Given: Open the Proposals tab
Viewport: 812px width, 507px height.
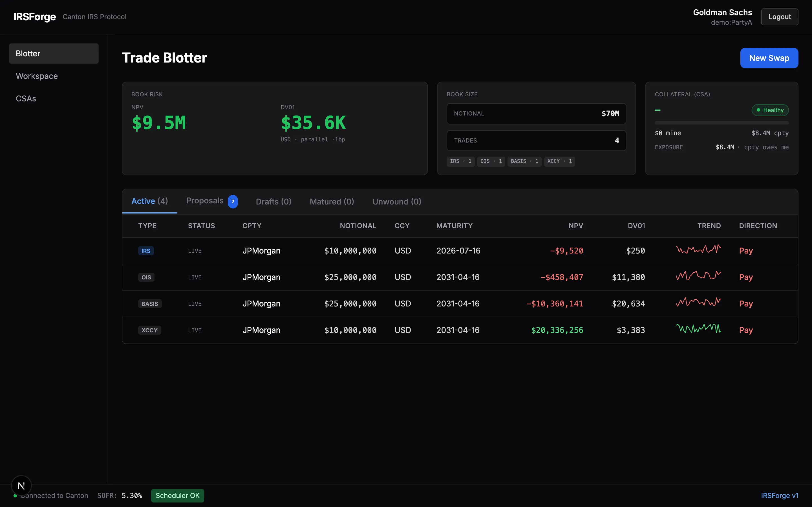Looking at the screenshot, I should tap(205, 201).
